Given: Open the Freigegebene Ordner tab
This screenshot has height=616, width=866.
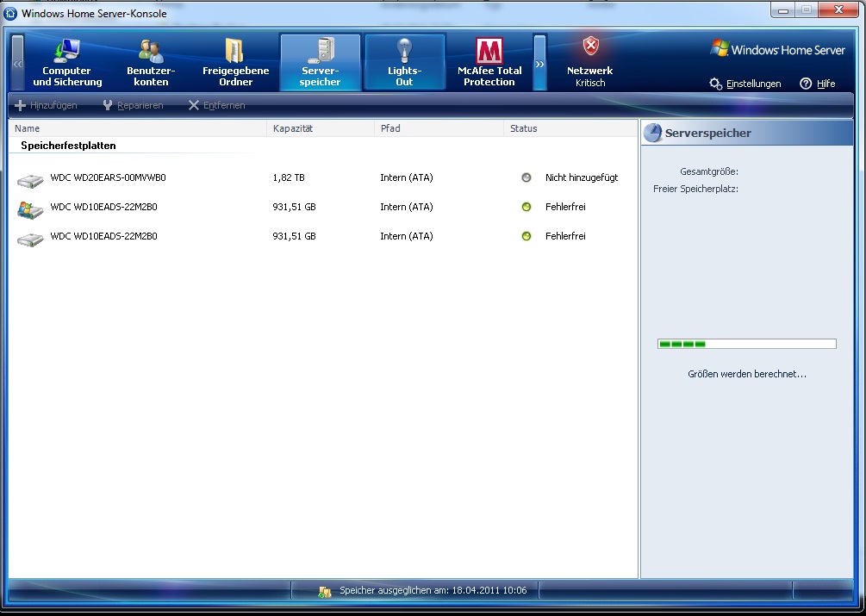Looking at the screenshot, I should 236,62.
